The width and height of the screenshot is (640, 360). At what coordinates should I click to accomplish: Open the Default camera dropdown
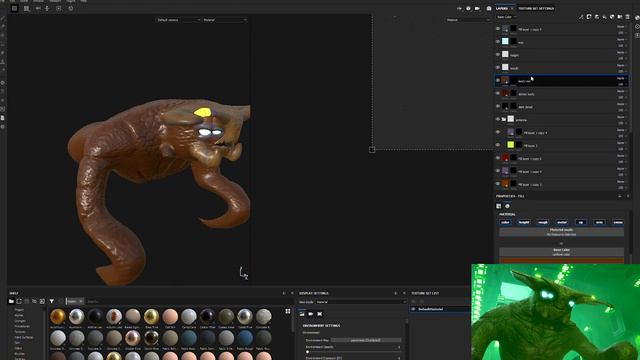click(x=178, y=20)
